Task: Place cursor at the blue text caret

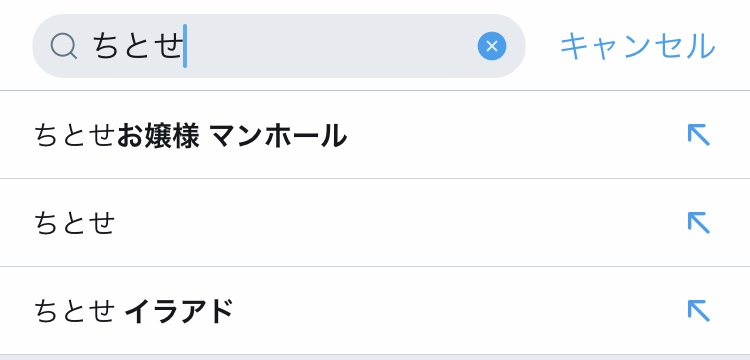Action: click(185, 46)
